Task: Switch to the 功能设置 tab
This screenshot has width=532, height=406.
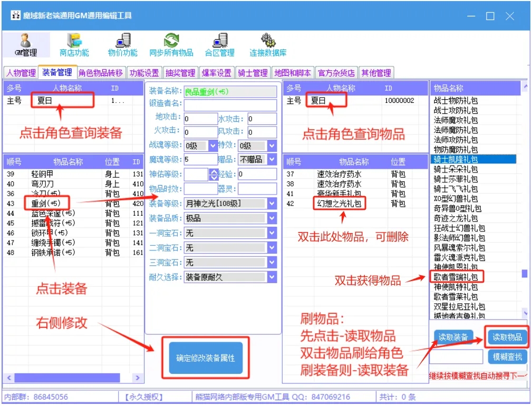Action: pos(144,73)
